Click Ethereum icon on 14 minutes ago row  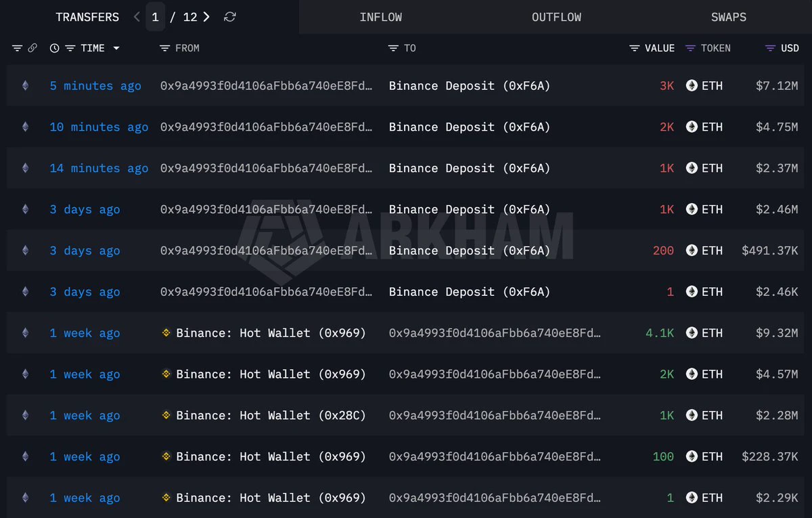pyautogui.click(x=25, y=168)
